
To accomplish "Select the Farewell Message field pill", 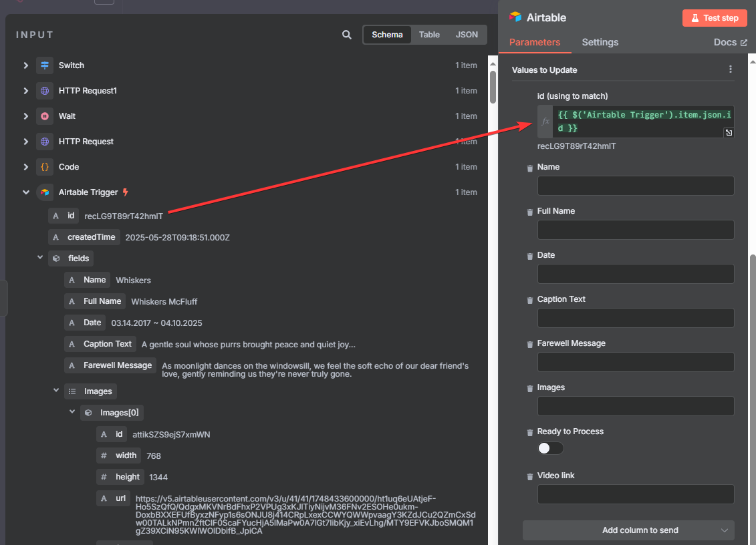I will click(110, 365).
